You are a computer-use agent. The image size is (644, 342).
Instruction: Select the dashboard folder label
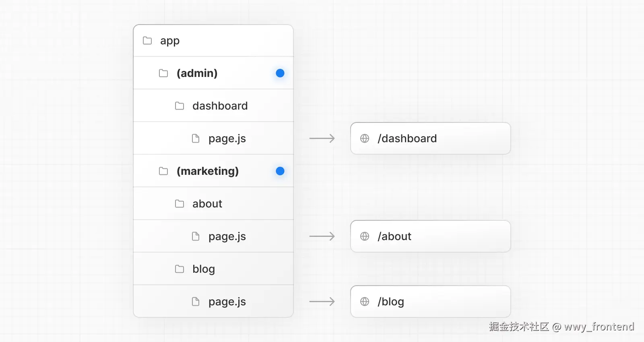pyautogui.click(x=220, y=106)
